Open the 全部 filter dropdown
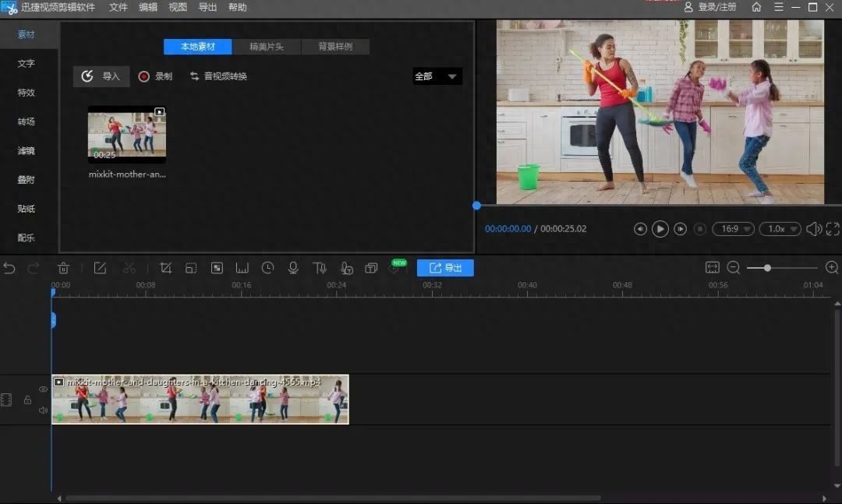The width and height of the screenshot is (842, 504). pos(437,76)
